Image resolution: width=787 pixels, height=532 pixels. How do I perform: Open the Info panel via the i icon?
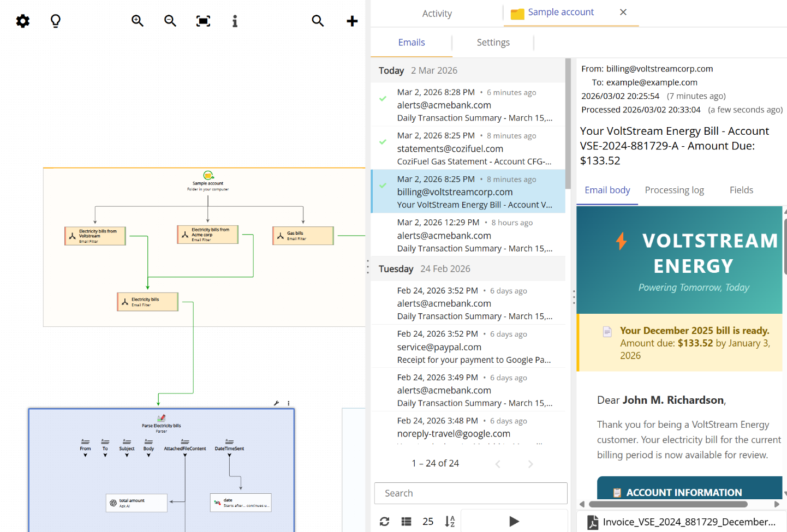(x=235, y=21)
